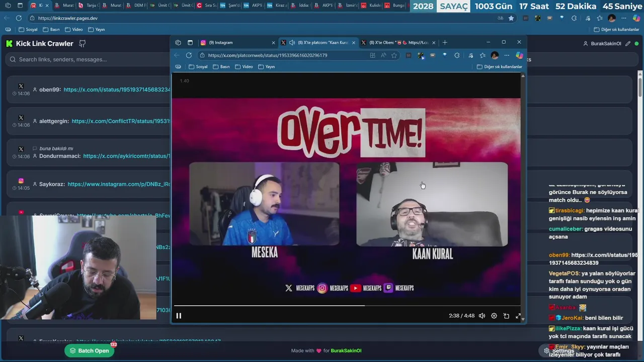Open read aloud in the front window
This screenshot has height=362, width=644.
point(383,55)
